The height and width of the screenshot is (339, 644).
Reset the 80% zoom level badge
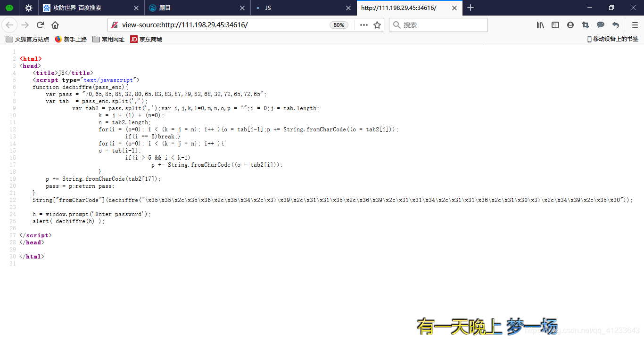click(339, 25)
